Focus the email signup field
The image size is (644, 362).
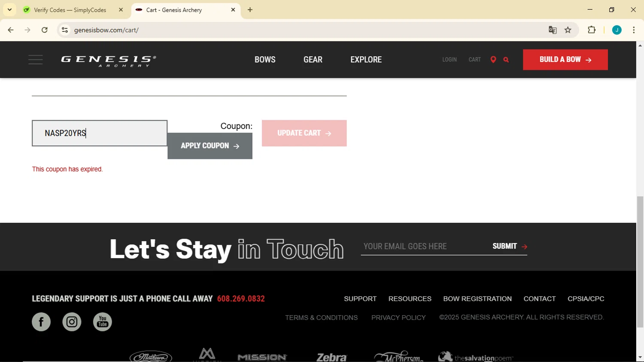(424, 246)
